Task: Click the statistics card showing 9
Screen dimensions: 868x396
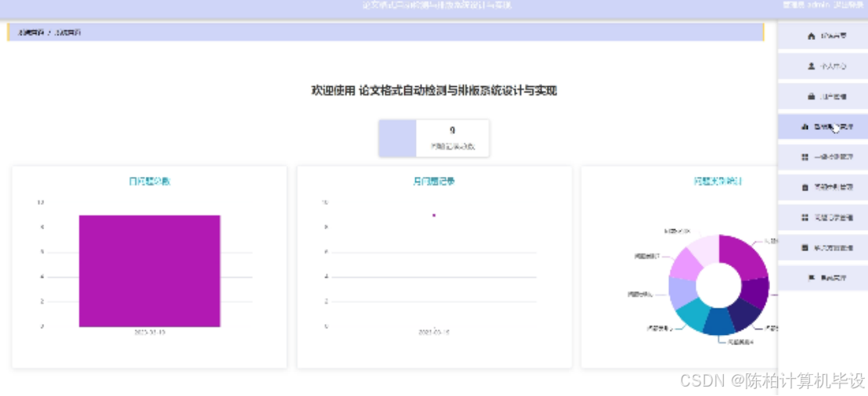Action: (x=434, y=139)
